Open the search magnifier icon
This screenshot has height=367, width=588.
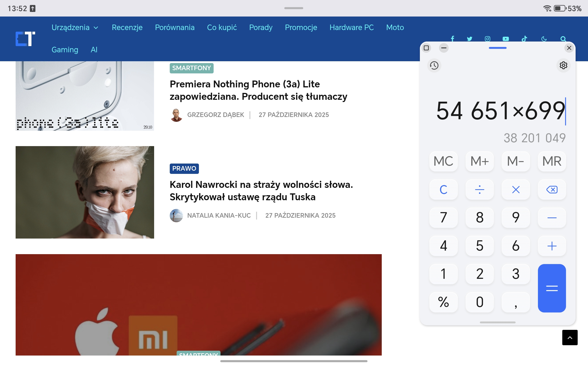coord(563,39)
